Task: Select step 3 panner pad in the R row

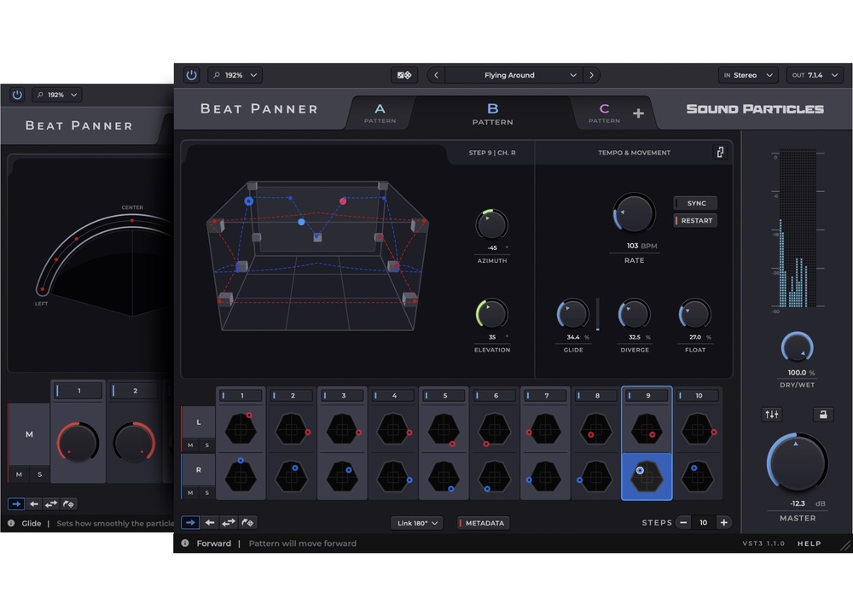Action: (342, 476)
